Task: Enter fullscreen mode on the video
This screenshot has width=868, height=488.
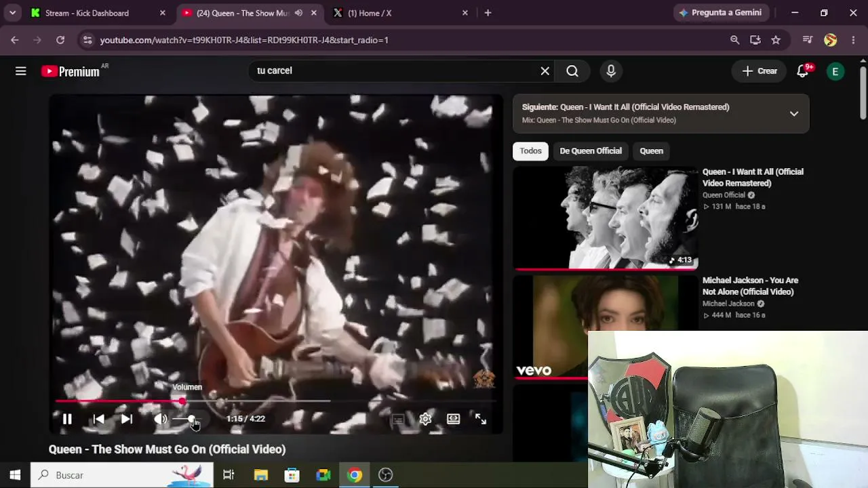Action: (x=481, y=419)
